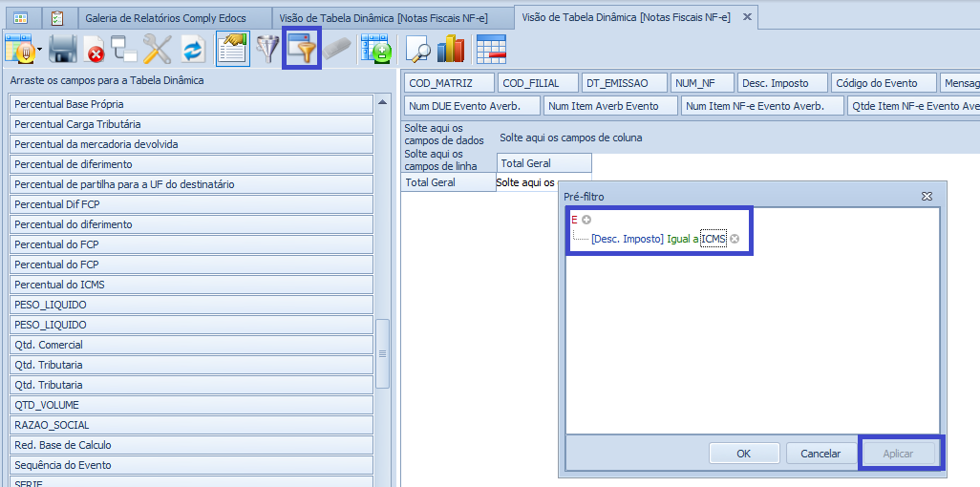
Task: Select the QTD_VOLUME field
Action: [x=191, y=405]
